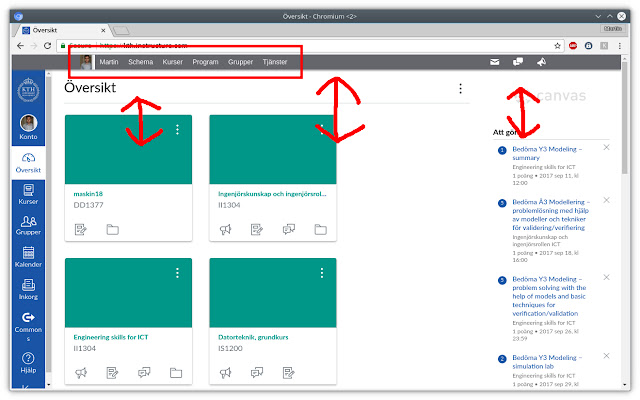Select the Översikt browser tab
Image resolution: width=640 pixels, height=400 pixels.
[61, 30]
